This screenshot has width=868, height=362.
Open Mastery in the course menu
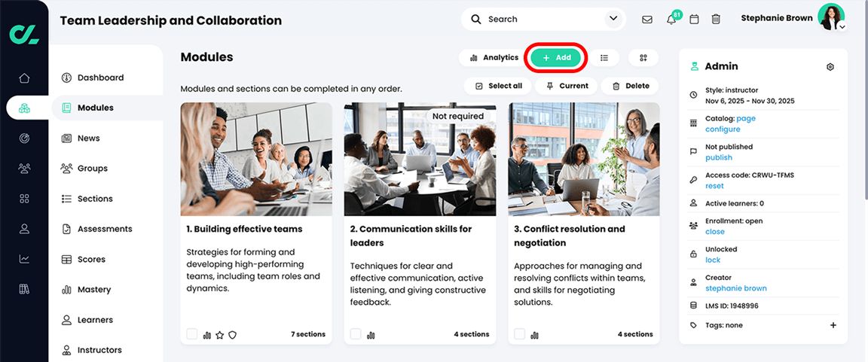(x=94, y=290)
